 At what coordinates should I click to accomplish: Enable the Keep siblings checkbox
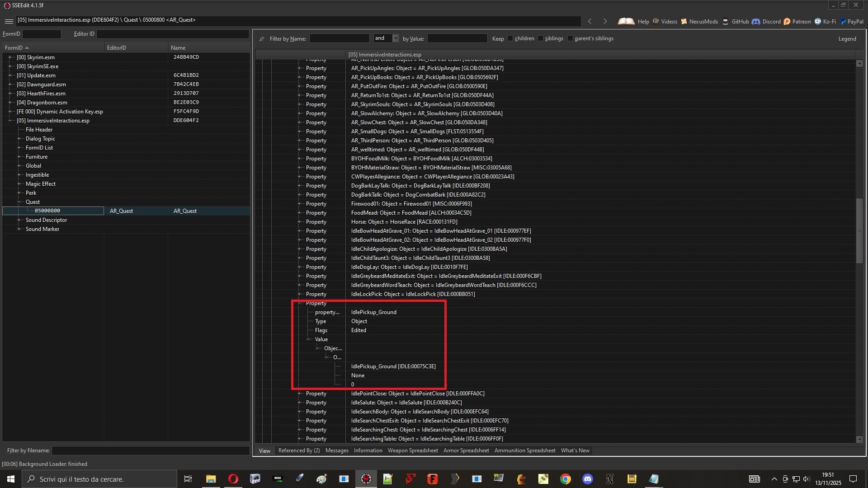coord(540,38)
